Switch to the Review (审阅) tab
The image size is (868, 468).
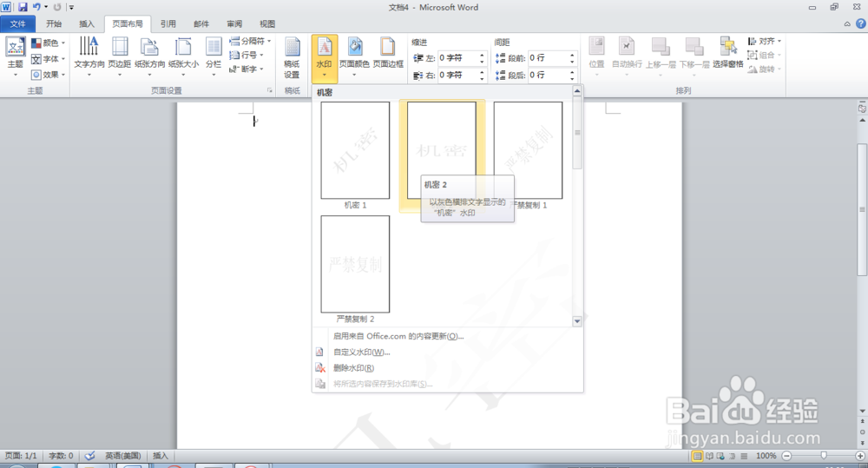(x=234, y=23)
